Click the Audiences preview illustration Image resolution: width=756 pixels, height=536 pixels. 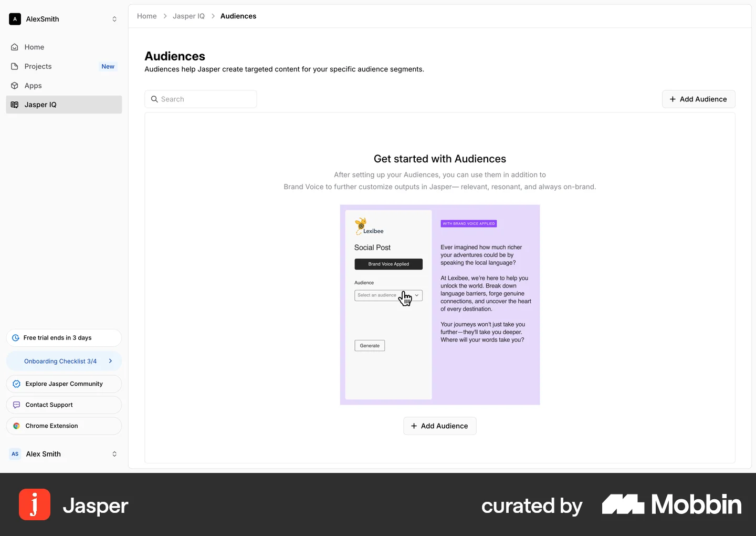pos(440,305)
